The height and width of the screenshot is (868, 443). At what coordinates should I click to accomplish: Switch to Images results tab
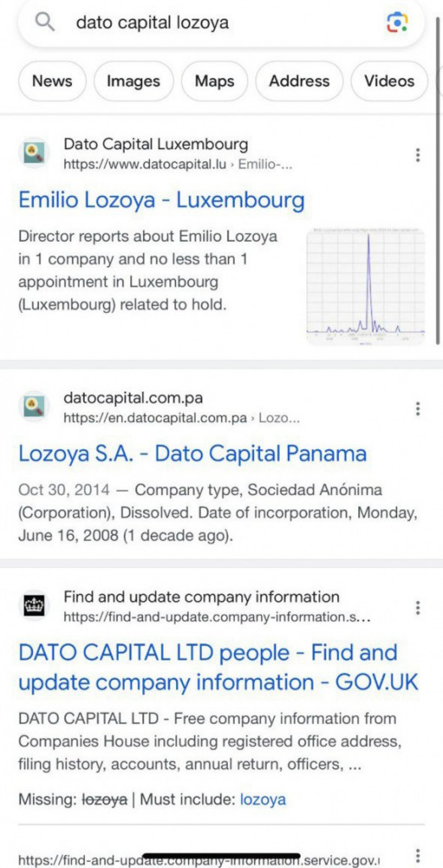click(x=133, y=81)
